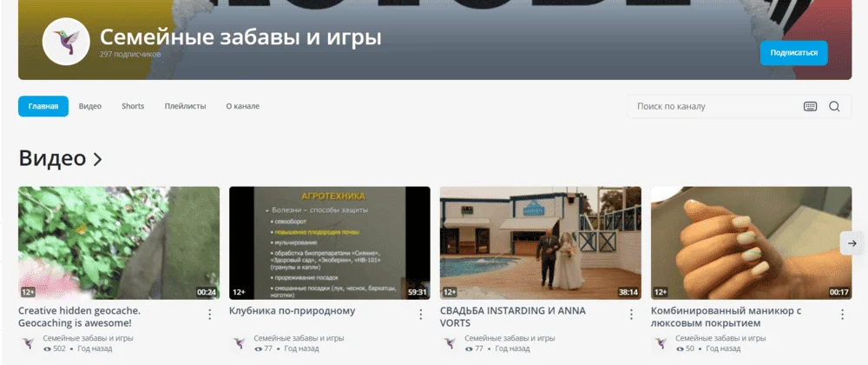Open Creative hidden geocache video title
Image resolution: width=868 pixels, height=365 pixels.
point(79,317)
